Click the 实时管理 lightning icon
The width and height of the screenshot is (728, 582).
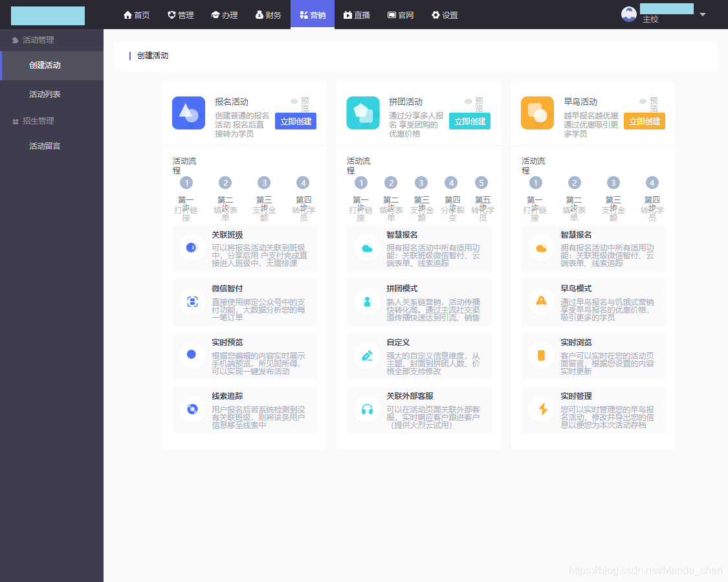[x=541, y=409]
